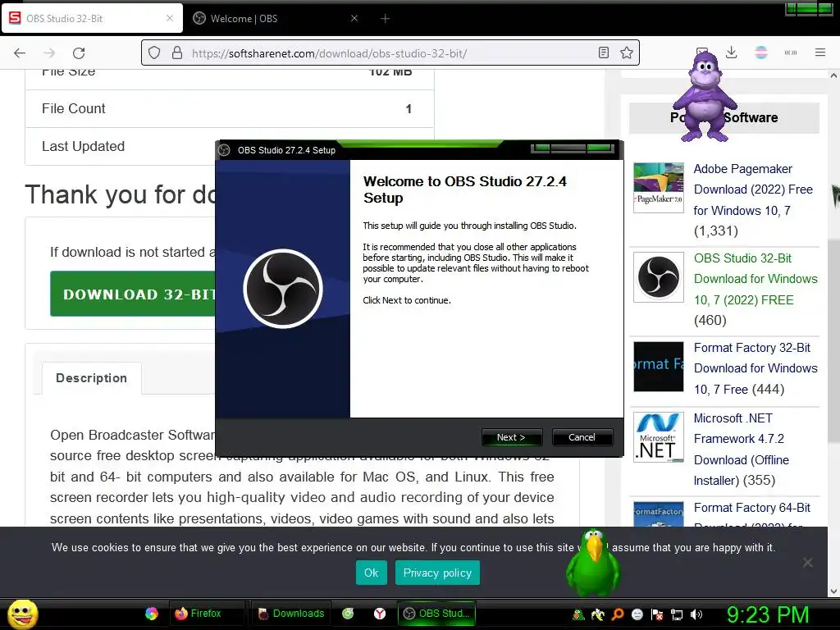
Task: Open the volume speaker tray icon
Action: pyautogui.click(x=696, y=614)
